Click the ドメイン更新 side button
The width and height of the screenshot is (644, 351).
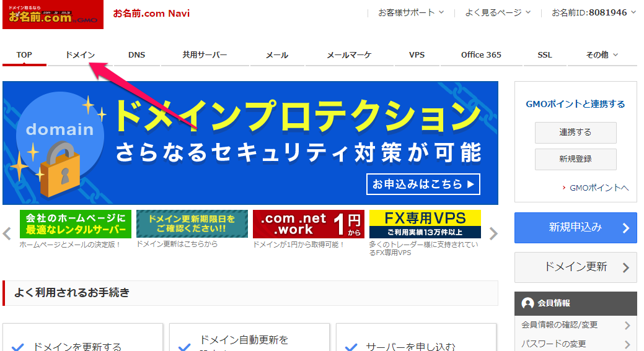coord(575,267)
